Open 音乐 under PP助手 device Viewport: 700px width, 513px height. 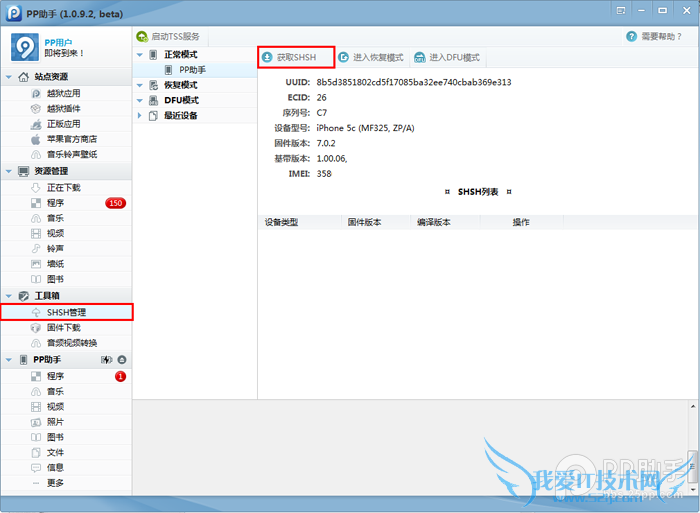66,392
